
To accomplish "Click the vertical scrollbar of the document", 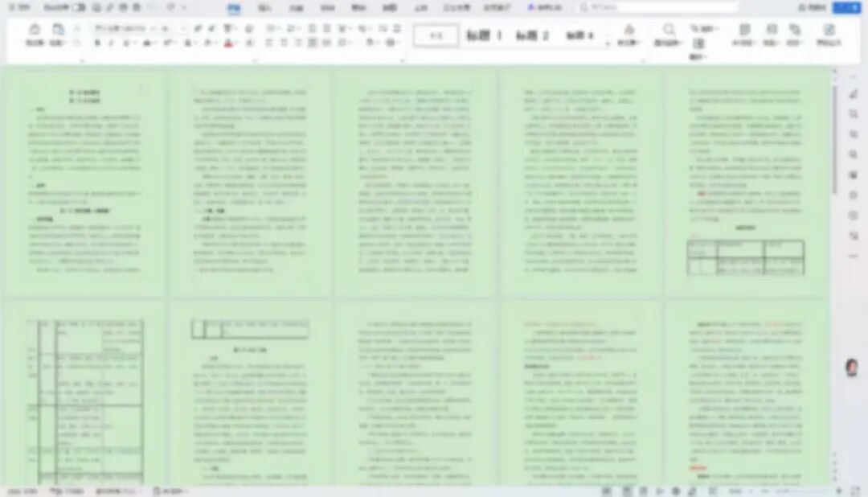I will [x=835, y=140].
